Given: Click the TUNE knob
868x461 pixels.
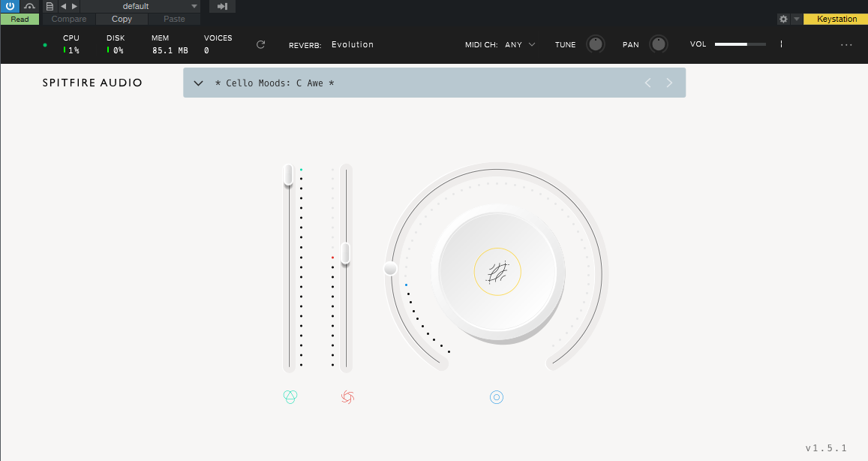Looking at the screenshot, I should 596,44.
